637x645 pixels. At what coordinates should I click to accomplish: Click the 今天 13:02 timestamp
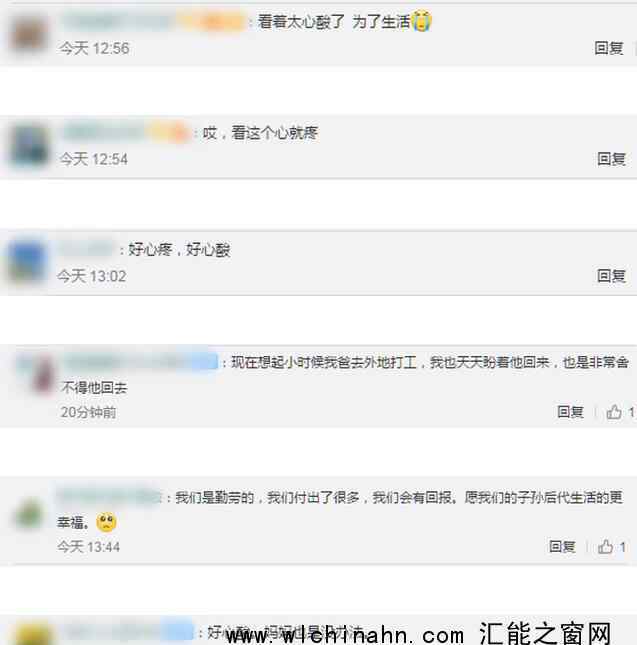(x=92, y=276)
